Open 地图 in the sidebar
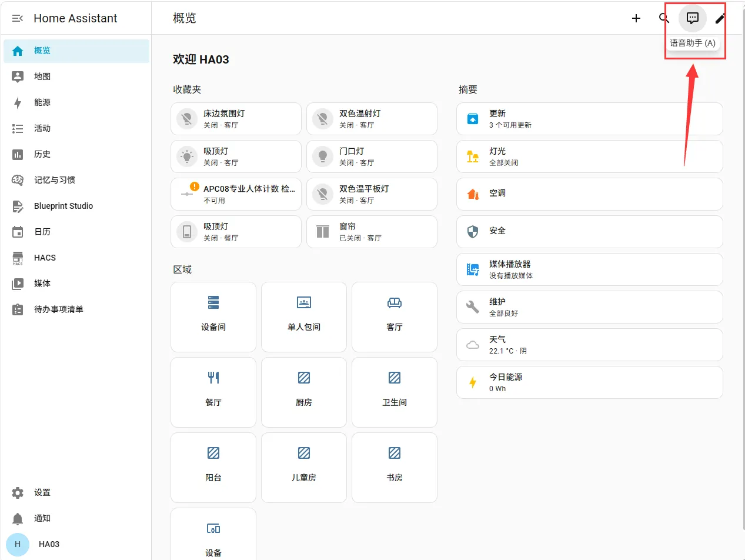The height and width of the screenshot is (560, 745). [x=76, y=76]
